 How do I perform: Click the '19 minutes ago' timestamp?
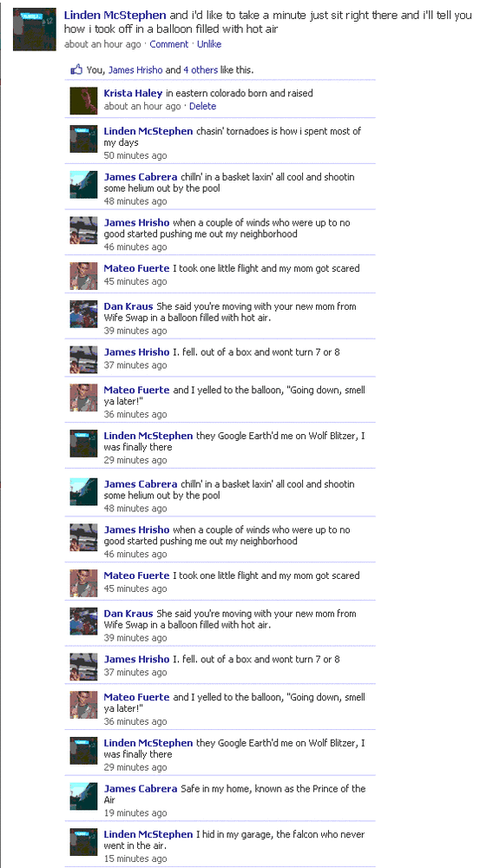click(x=135, y=812)
